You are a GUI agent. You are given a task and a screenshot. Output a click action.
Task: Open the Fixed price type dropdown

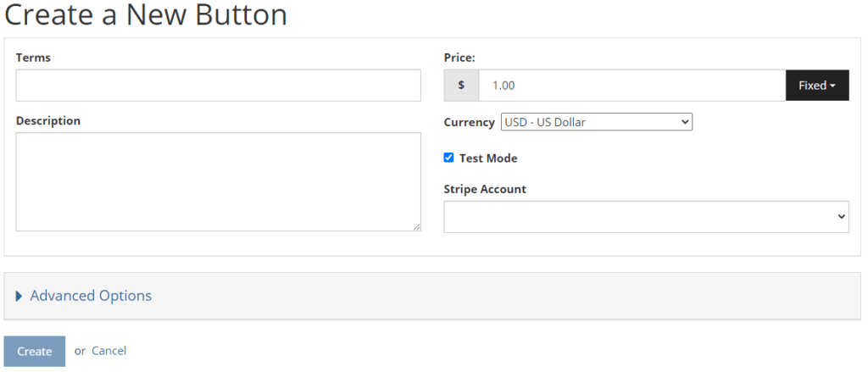pyautogui.click(x=817, y=86)
